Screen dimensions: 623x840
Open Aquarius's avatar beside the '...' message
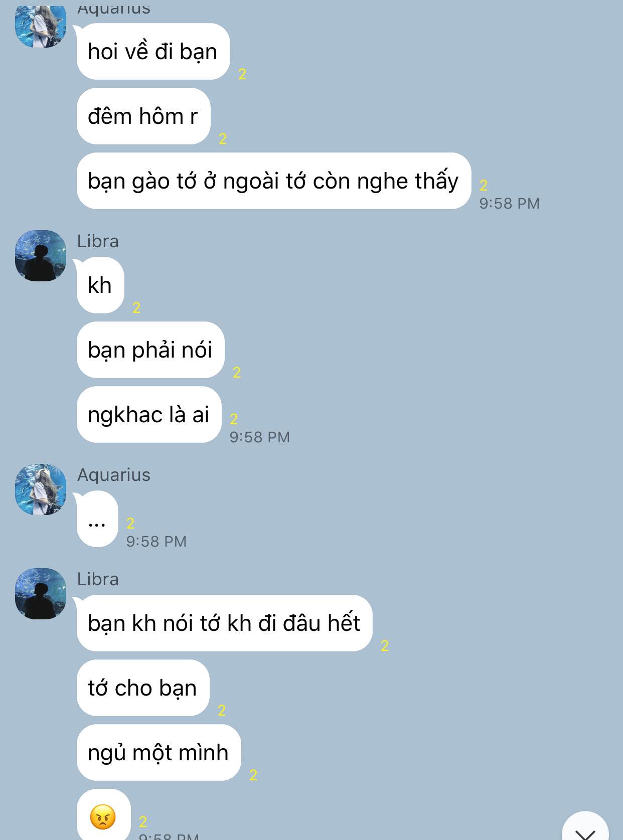[x=41, y=489]
